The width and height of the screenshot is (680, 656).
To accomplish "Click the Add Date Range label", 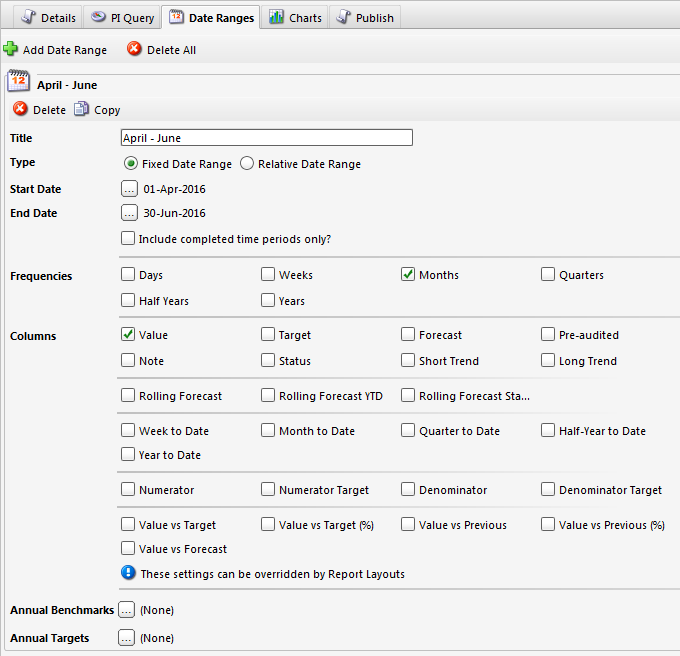I will [65, 50].
